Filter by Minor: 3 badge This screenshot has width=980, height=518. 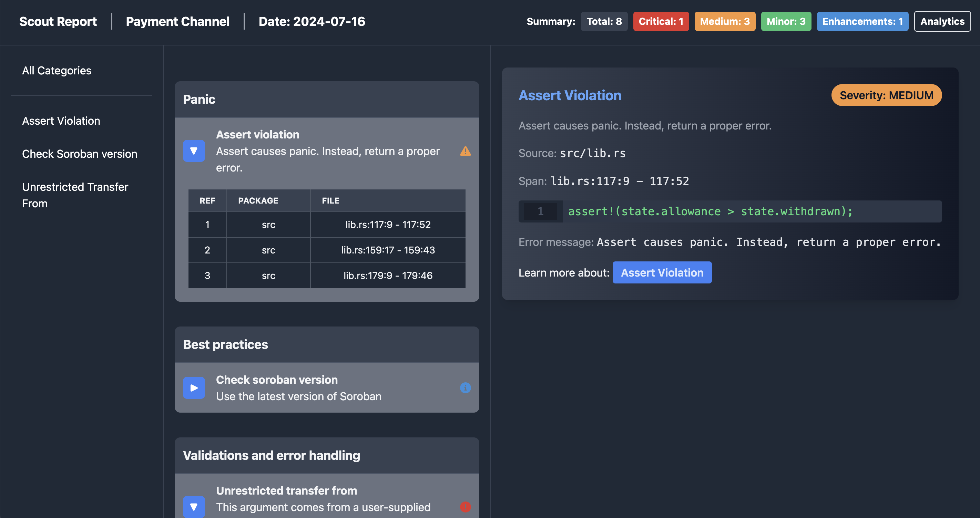[786, 21]
